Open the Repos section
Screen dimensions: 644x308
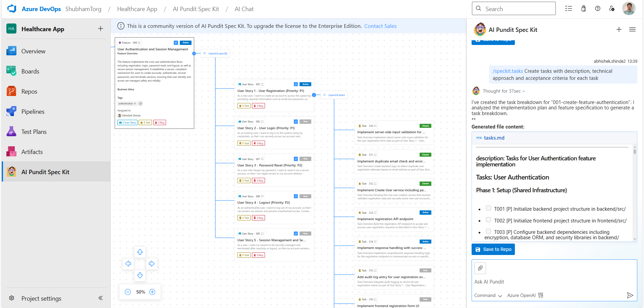click(x=29, y=91)
